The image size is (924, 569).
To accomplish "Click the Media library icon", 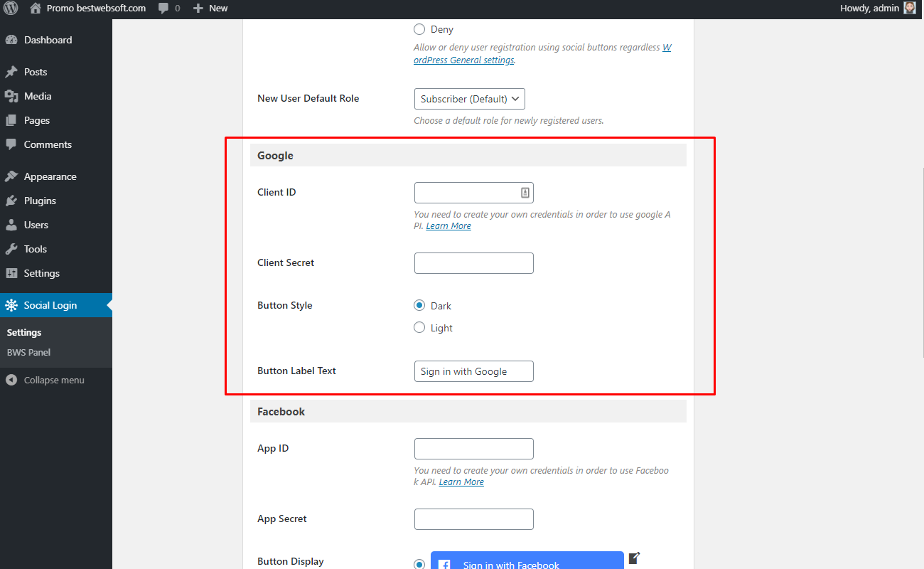I will 11,96.
